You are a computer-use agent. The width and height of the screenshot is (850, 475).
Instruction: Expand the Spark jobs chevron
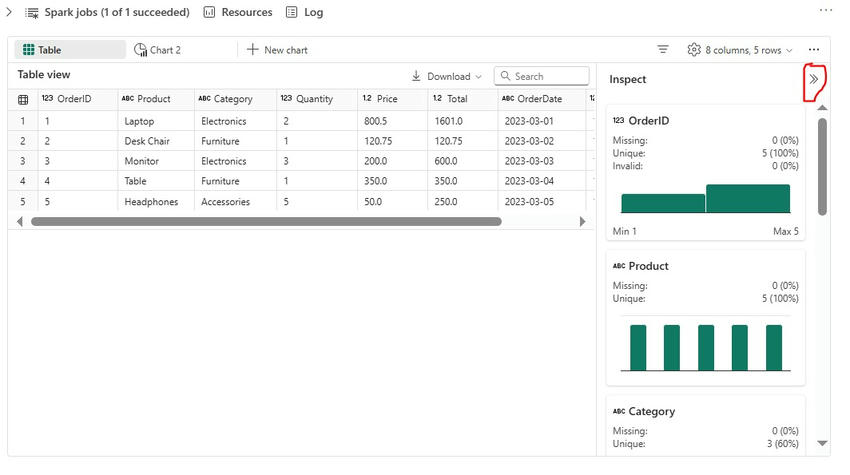pos(9,12)
